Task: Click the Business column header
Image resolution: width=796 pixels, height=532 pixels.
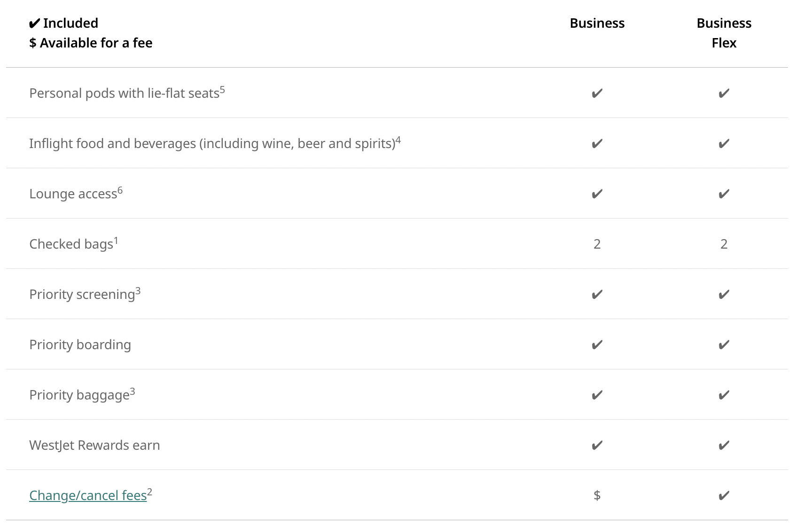Action: click(597, 23)
